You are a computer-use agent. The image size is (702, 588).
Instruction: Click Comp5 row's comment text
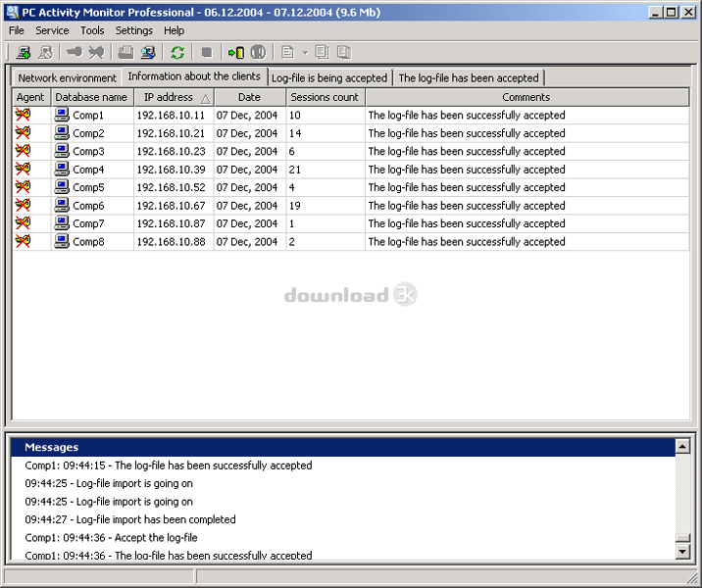467,187
